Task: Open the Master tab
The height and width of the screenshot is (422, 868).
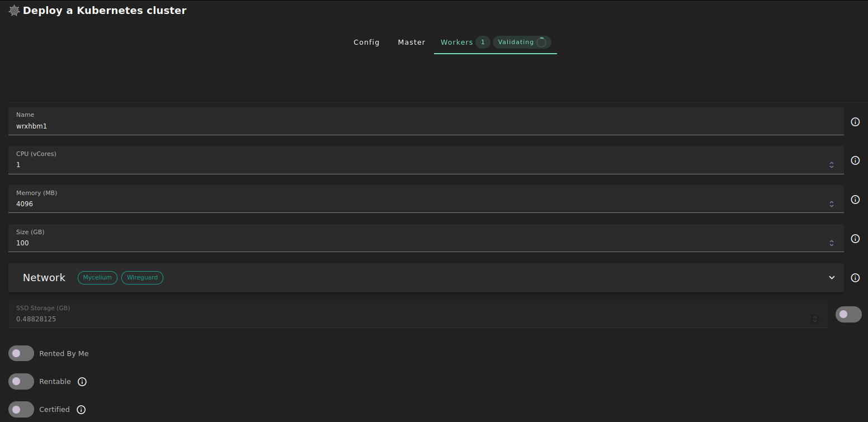Action: 412,42
